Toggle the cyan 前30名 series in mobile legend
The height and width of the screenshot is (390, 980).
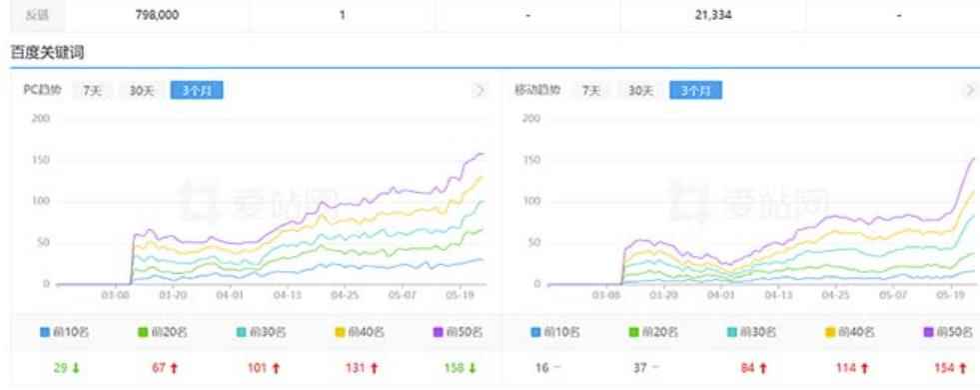point(751,332)
